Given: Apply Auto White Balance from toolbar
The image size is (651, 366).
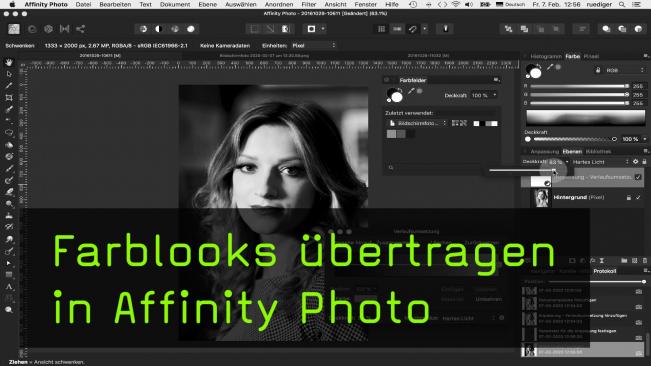Looking at the screenshot, I should pos(191,29).
